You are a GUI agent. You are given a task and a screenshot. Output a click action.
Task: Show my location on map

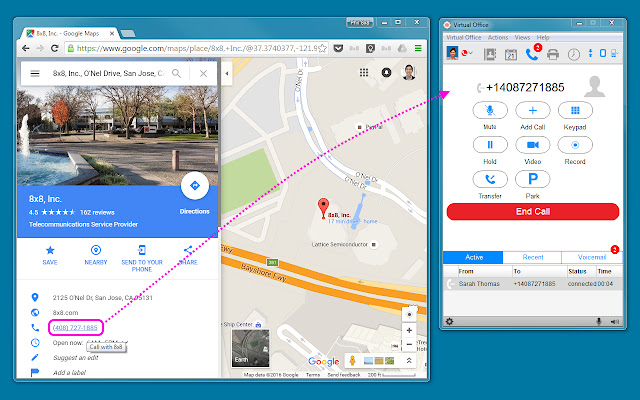[409, 315]
